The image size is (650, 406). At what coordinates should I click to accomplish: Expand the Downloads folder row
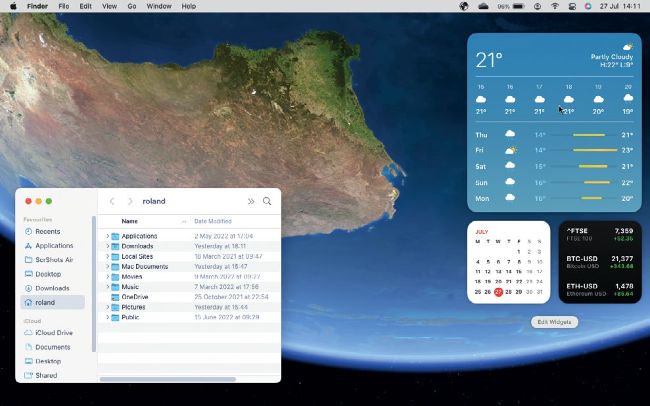(107, 246)
